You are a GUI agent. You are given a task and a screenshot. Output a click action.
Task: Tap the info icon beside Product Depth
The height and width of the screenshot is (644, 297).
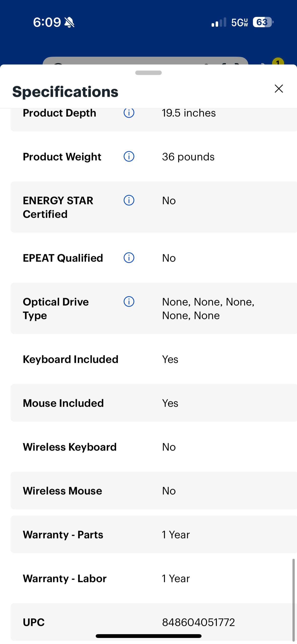click(129, 113)
